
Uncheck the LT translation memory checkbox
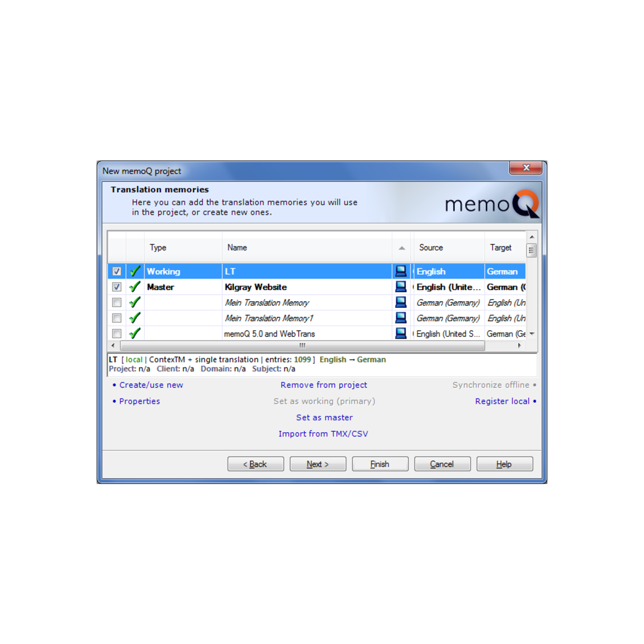(x=116, y=271)
